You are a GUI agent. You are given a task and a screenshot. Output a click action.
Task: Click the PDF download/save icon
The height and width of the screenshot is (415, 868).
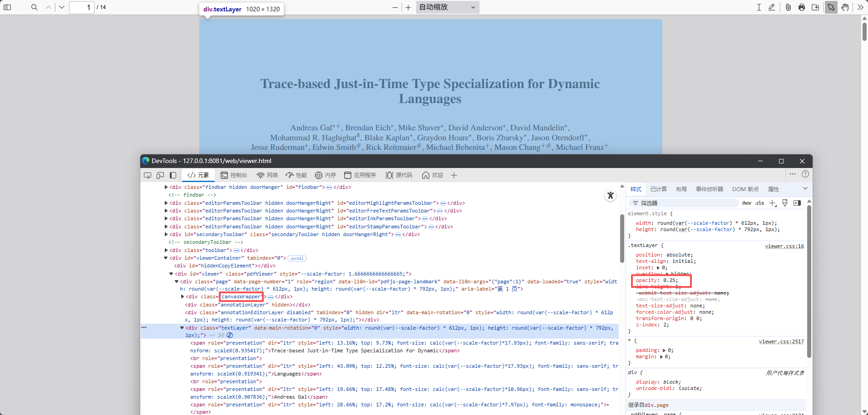click(815, 7)
